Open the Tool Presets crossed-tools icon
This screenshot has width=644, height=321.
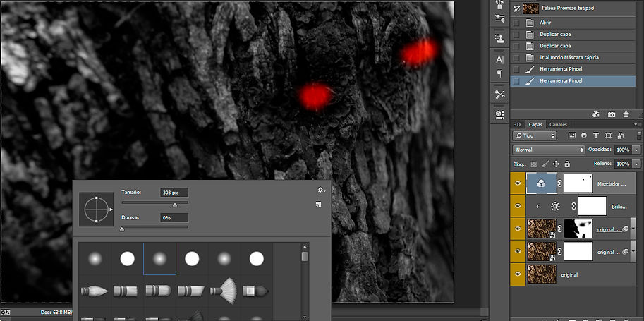click(x=499, y=95)
